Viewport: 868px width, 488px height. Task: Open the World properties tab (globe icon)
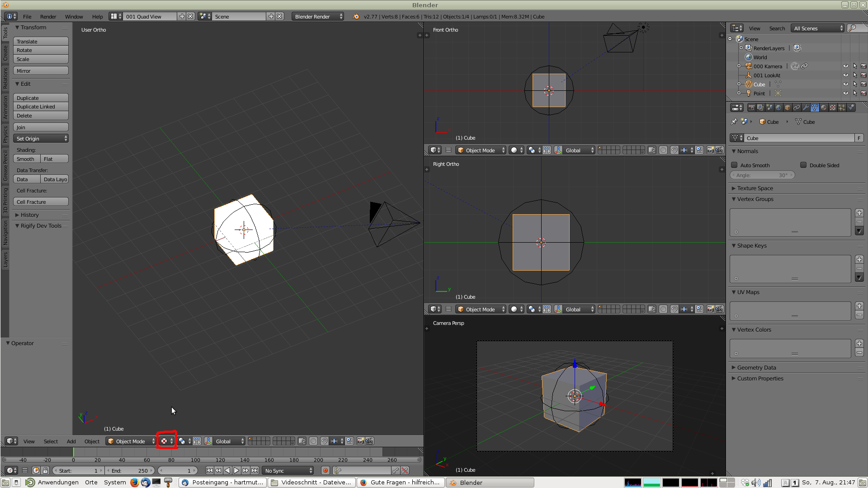pos(778,108)
